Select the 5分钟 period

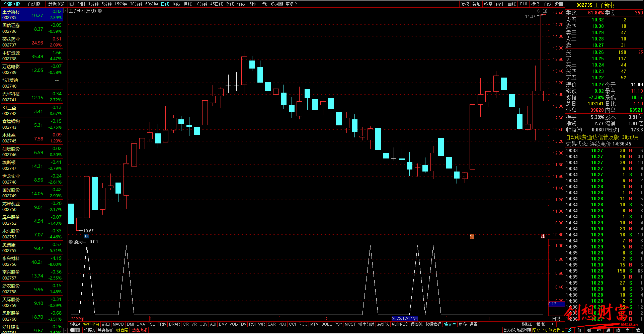[x=106, y=4]
